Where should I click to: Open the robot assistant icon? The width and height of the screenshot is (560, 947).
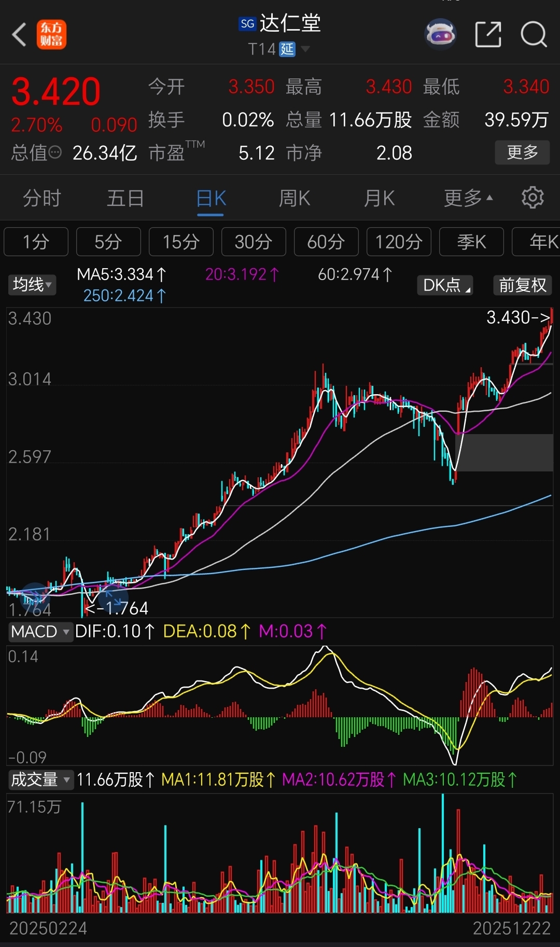point(440,34)
